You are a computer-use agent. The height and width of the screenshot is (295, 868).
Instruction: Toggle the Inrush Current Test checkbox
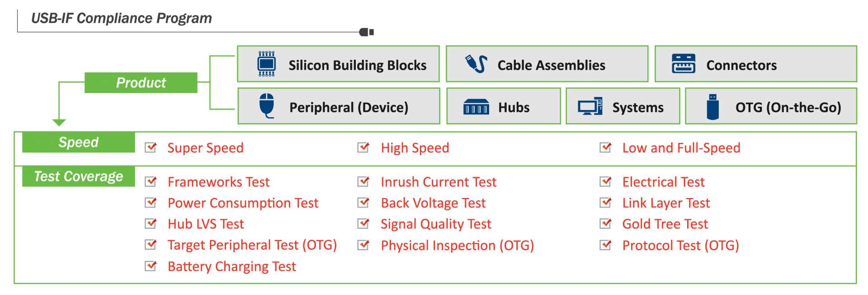pyautogui.click(x=363, y=181)
